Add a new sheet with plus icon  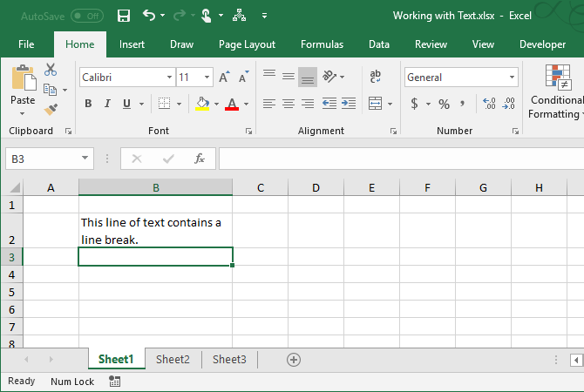pos(294,359)
